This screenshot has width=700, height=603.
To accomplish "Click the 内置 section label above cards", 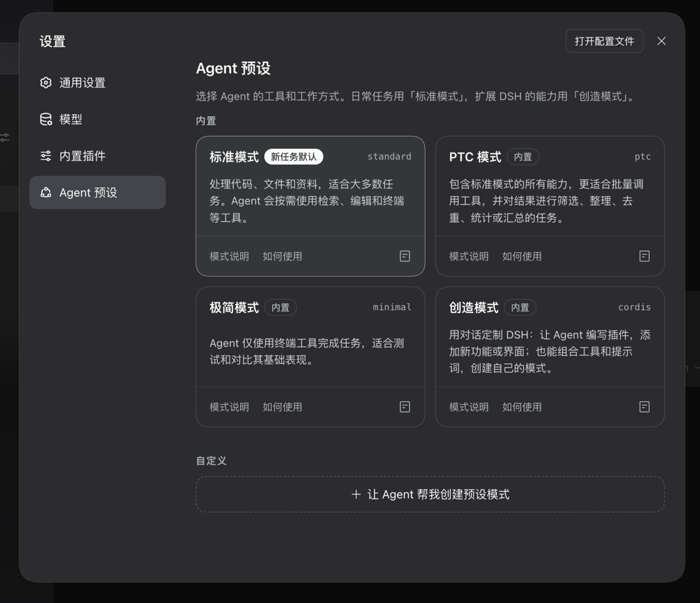I will tap(206, 120).
